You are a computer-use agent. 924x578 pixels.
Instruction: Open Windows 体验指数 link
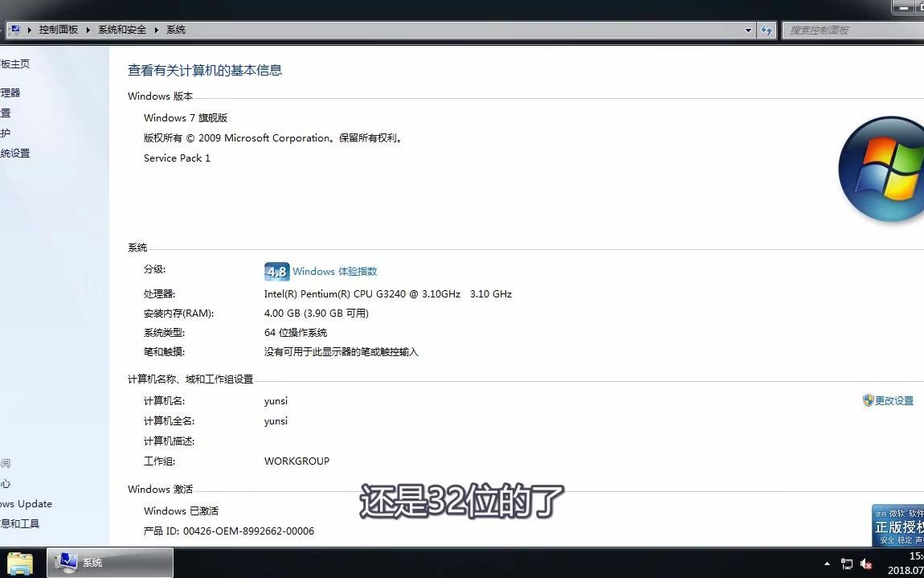[x=335, y=271]
